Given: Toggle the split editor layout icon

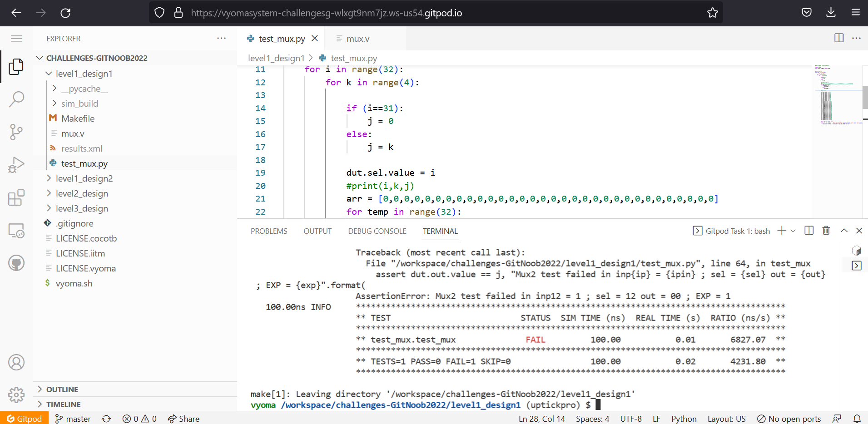Looking at the screenshot, I should click(x=838, y=38).
